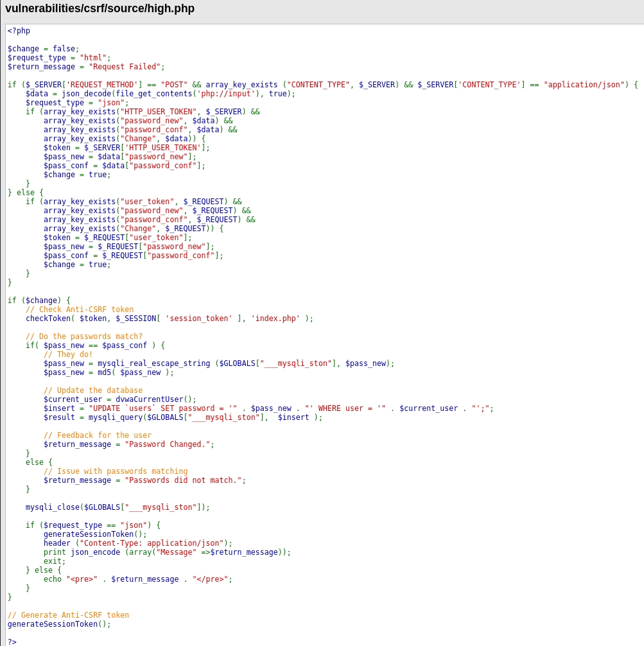This screenshot has width=644, height=646.
Task: Click the mysqli_real_escape_string call
Action: coord(153,363)
